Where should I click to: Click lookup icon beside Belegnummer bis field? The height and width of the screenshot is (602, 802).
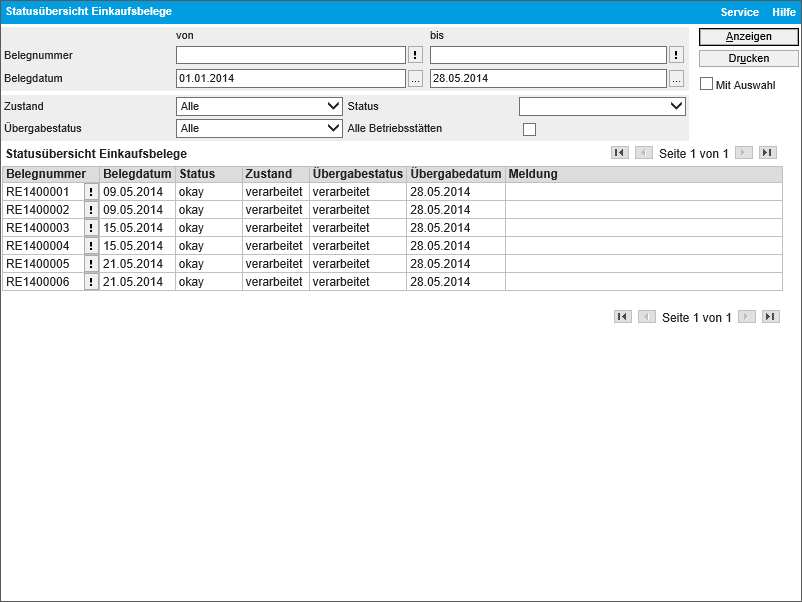pyautogui.click(x=677, y=55)
